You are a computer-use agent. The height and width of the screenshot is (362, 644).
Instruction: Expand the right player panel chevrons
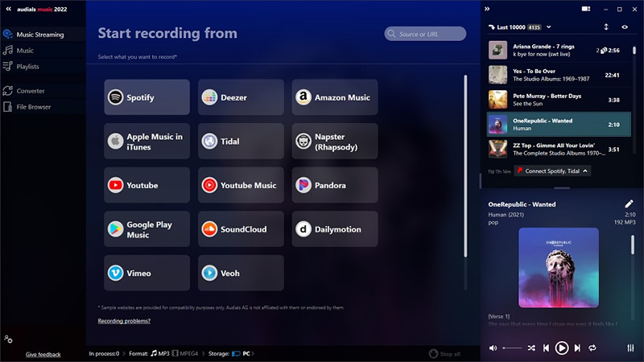tap(487, 9)
